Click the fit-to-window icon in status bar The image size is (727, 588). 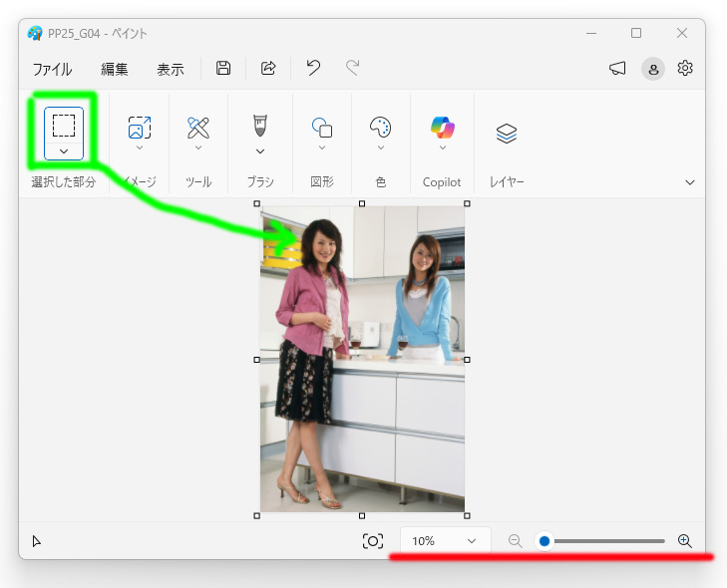pyautogui.click(x=373, y=541)
